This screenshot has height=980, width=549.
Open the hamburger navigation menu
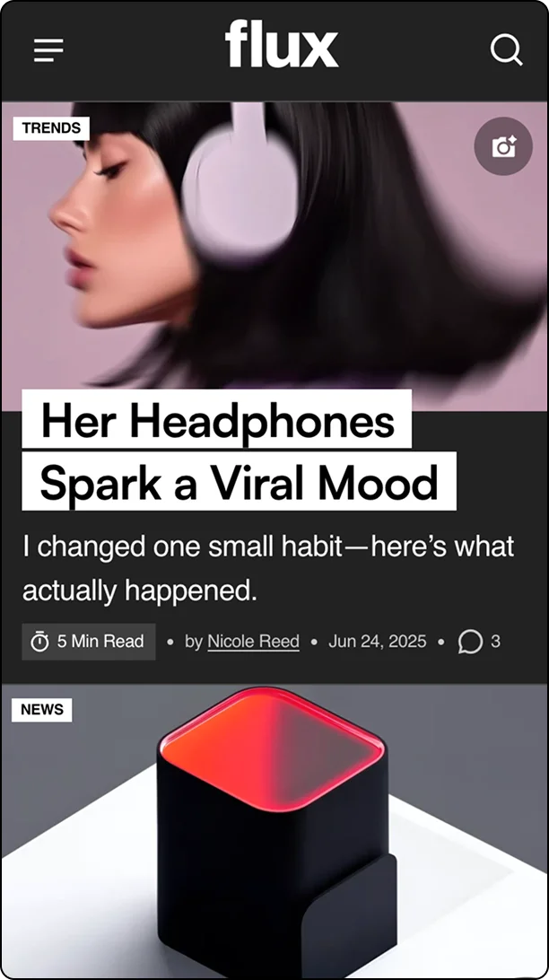(x=48, y=50)
